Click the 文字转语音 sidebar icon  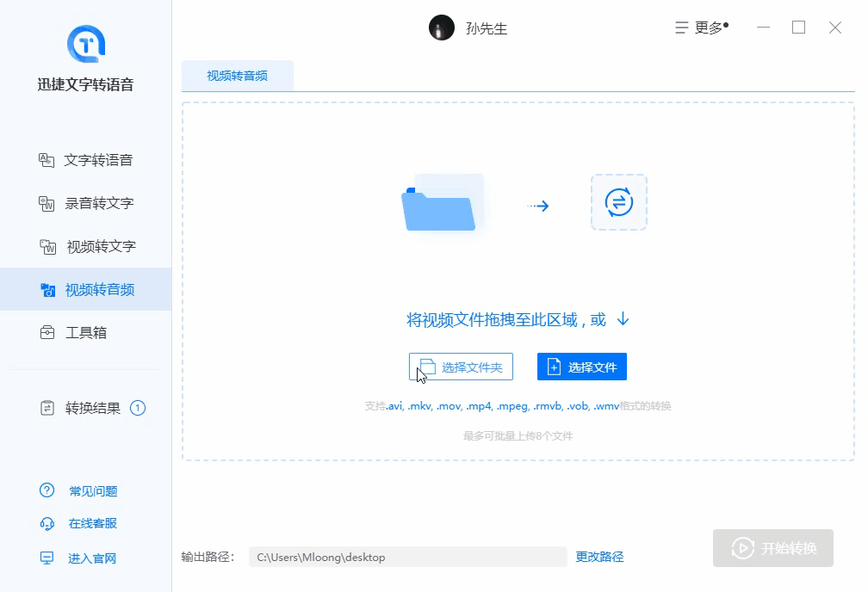click(x=46, y=160)
